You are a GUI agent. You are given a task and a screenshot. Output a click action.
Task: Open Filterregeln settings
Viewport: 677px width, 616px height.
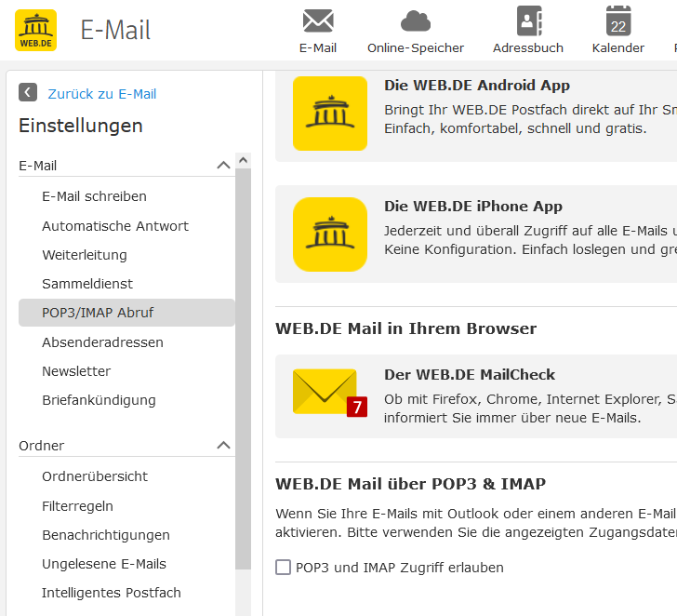click(x=77, y=506)
